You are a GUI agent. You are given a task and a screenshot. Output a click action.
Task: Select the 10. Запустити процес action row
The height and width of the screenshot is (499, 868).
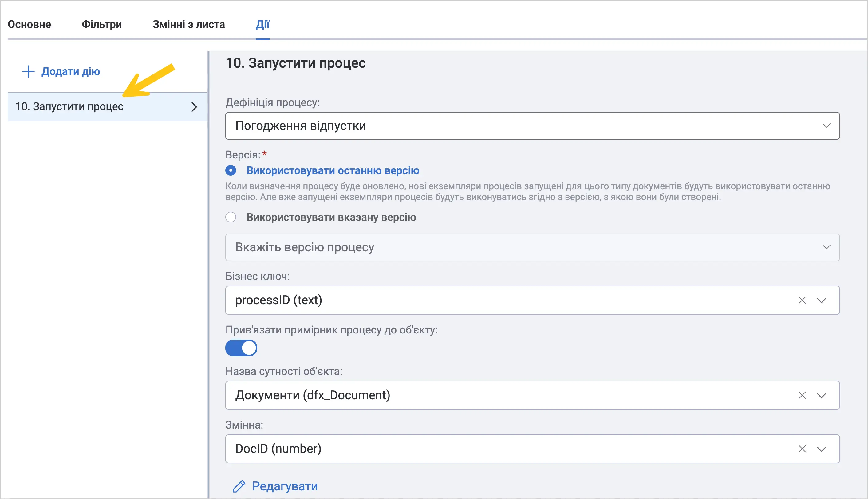(107, 106)
